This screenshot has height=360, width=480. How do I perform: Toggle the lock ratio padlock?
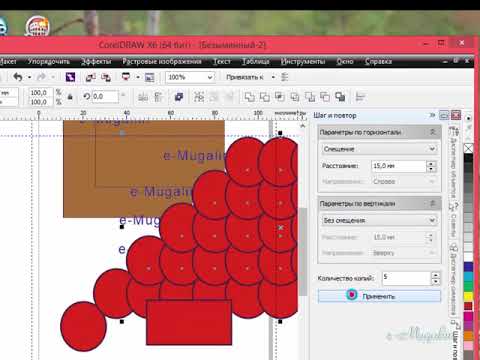coord(70,97)
